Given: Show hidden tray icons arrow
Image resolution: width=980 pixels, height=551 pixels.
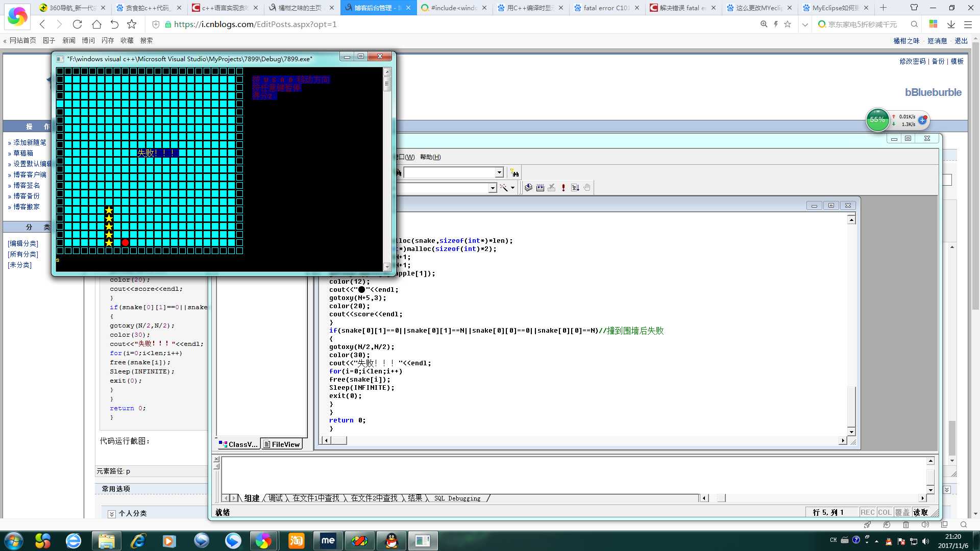Looking at the screenshot, I should pos(877,541).
